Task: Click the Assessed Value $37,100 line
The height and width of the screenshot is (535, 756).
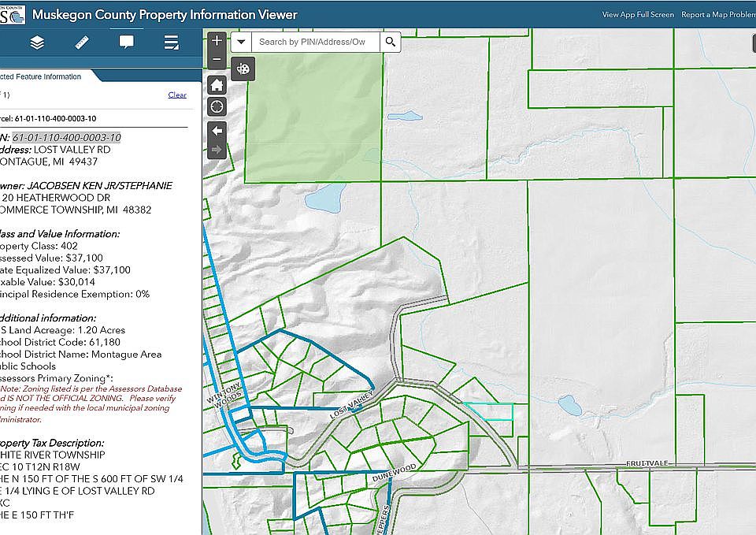Action: (x=51, y=258)
